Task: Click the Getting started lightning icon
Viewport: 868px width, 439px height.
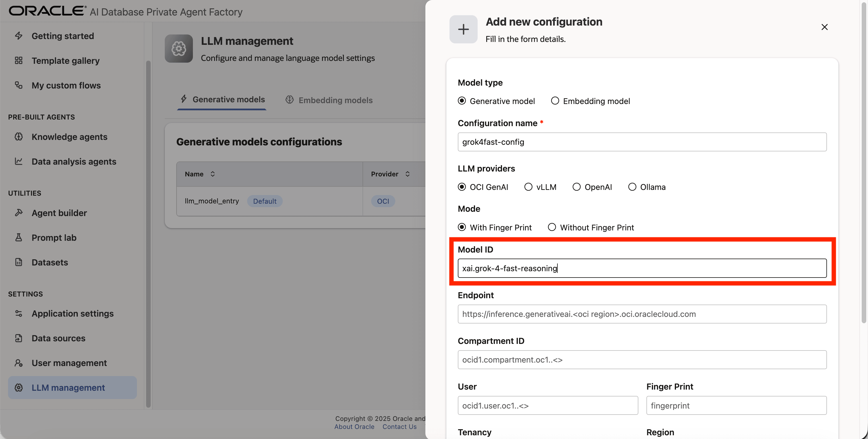Action: click(x=19, y=36)
